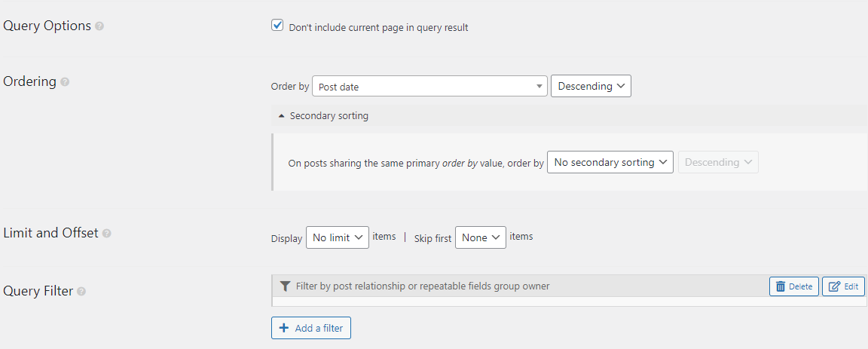Click Don't include current page label
This screenshot has width=868, height=349.
tap(379, 27)
